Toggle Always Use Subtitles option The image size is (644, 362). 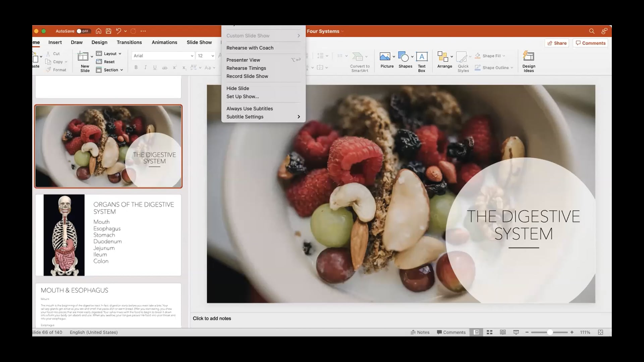click(x=250, y=109)
